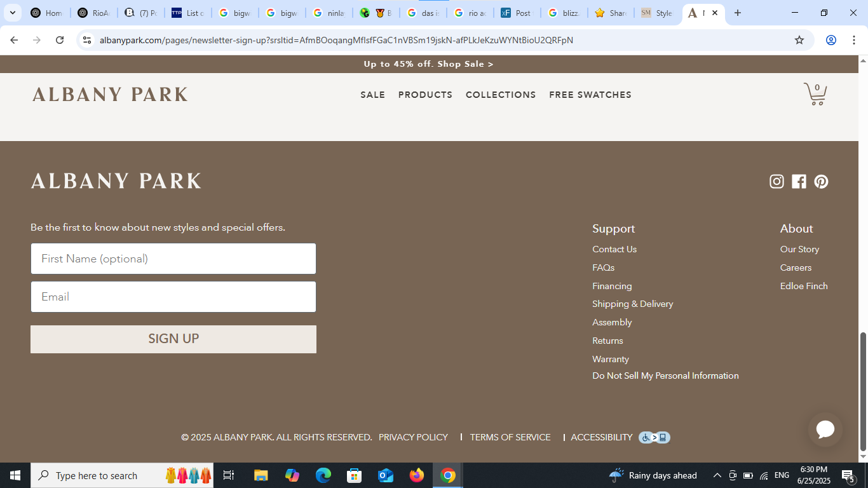This screenshot has height=488, width=868.
Task: Open the COLLECTIONS menu
Action: 501,95
